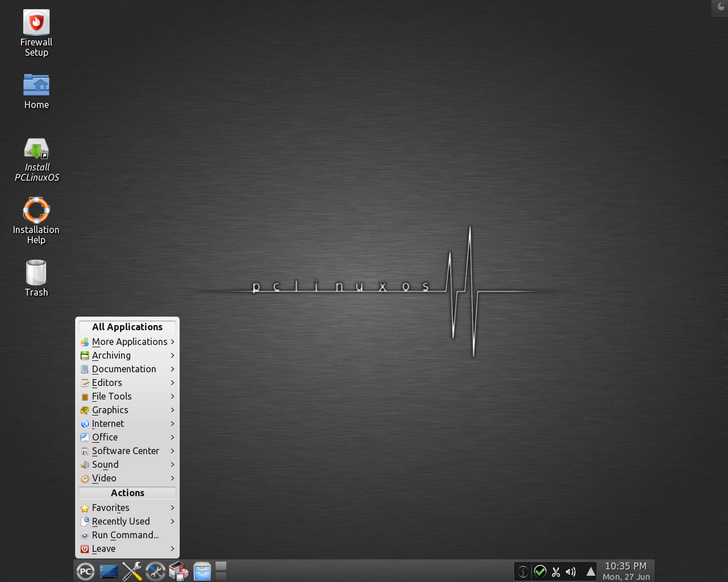Expand the Leave submenu arrow
The width and height of the screenshot is (728, 582).
pos(172,548)
